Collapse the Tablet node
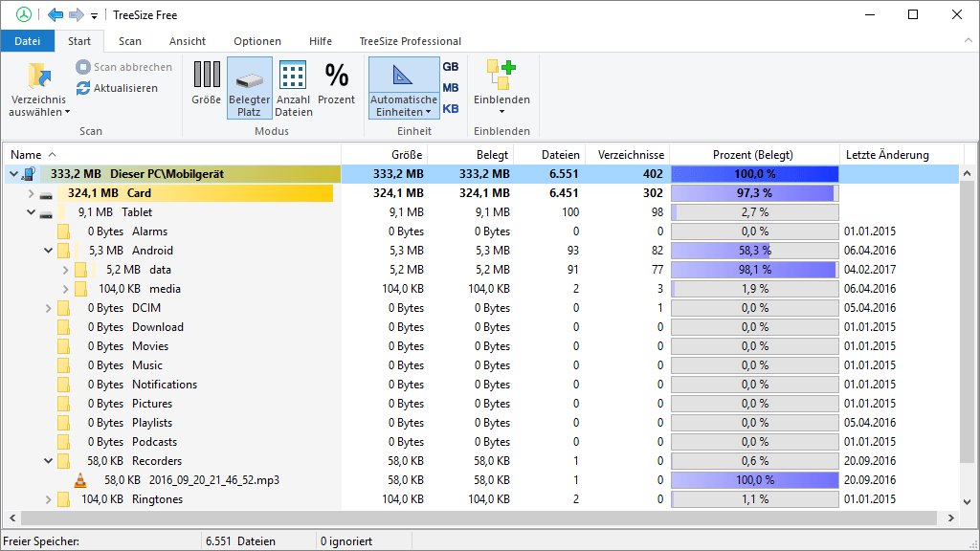Screen dimensions: 980x551 [31, 212]
